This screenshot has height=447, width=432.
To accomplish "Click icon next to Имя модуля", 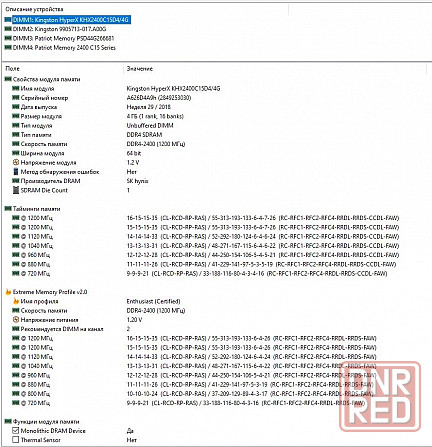I will tap(16, 88).
